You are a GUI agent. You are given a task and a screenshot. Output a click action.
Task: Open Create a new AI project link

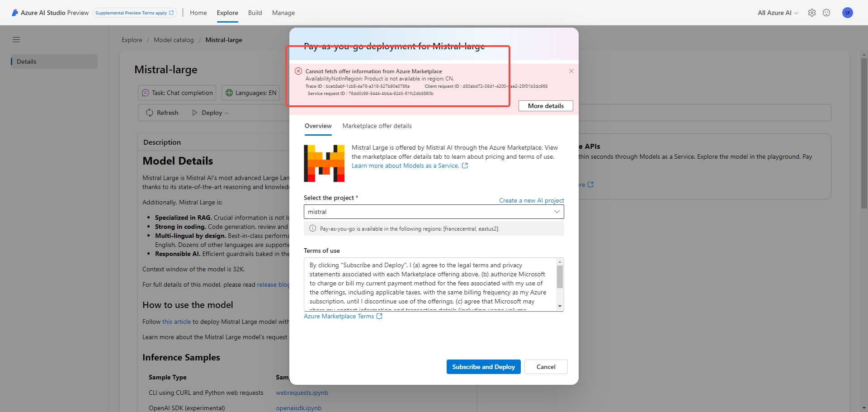point(532,200)
